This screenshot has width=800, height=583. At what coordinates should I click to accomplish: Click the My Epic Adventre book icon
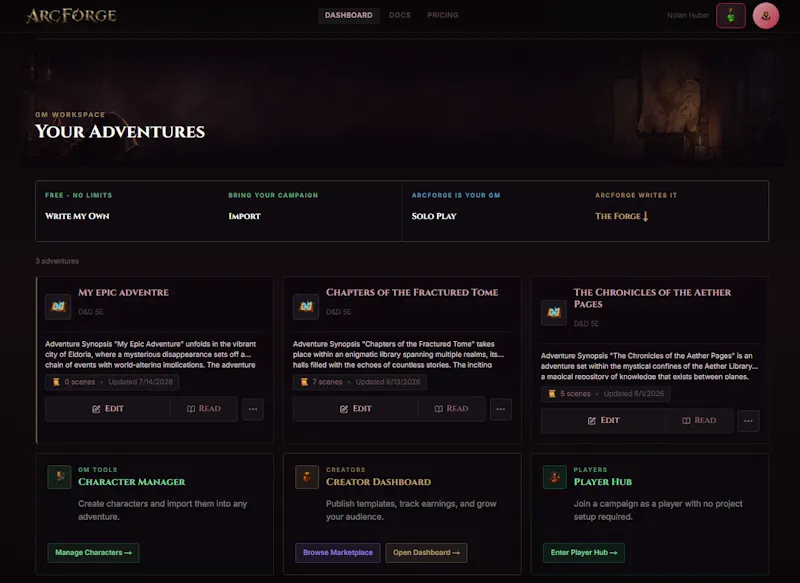pyautogui.click(x=58, y=307)
